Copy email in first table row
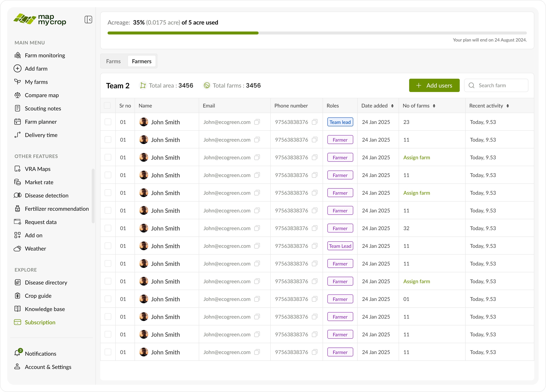 257,122
